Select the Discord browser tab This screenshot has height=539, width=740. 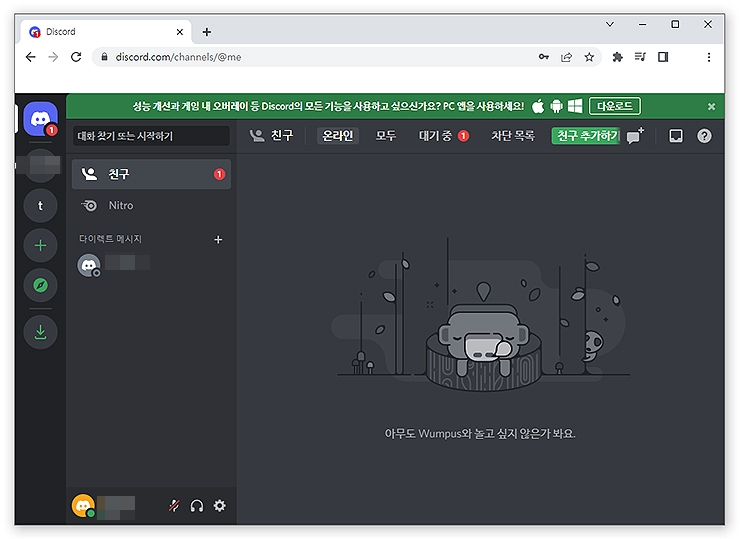click(x=106, y=32)
